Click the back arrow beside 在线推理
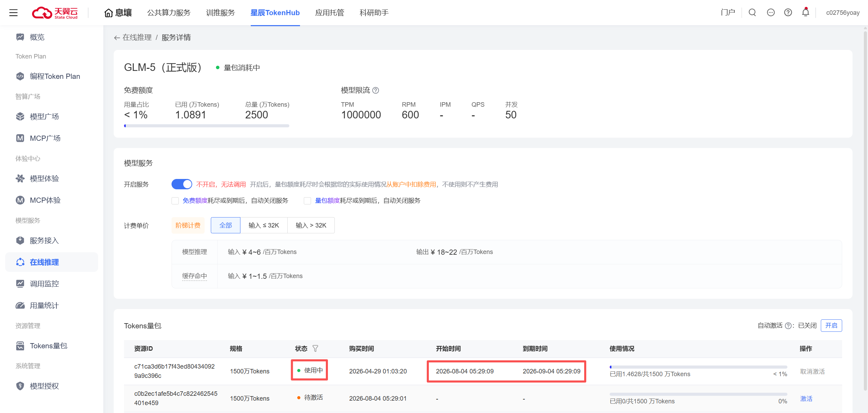The width and height of the screenshot is (868, 413). pyautogui.click(x=117, y=38)
